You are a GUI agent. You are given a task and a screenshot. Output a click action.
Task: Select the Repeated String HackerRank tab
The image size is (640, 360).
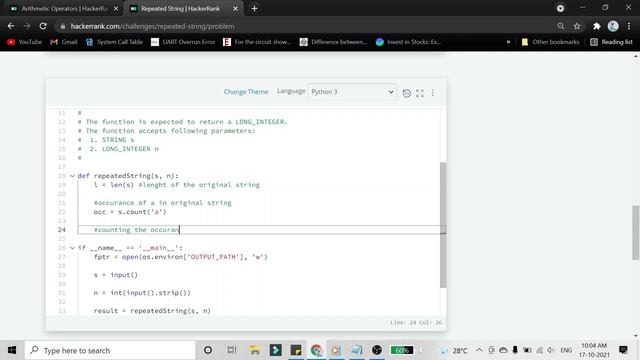pos(180,9)
